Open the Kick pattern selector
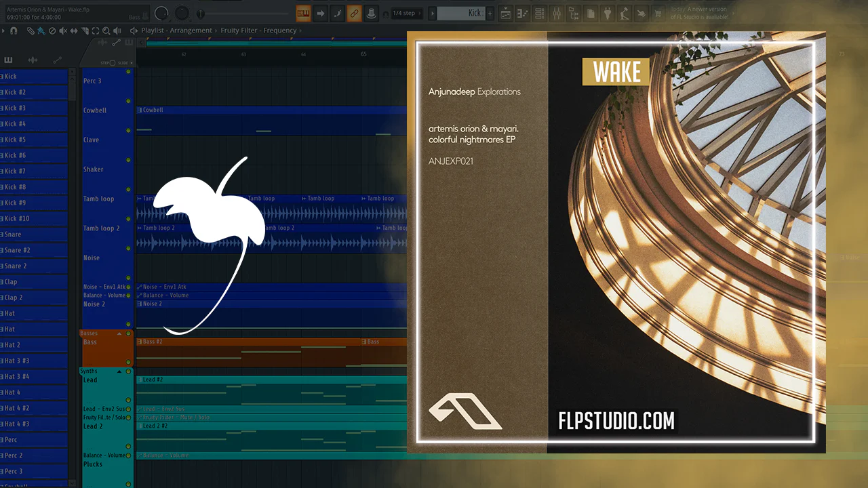 click(460, 13)
